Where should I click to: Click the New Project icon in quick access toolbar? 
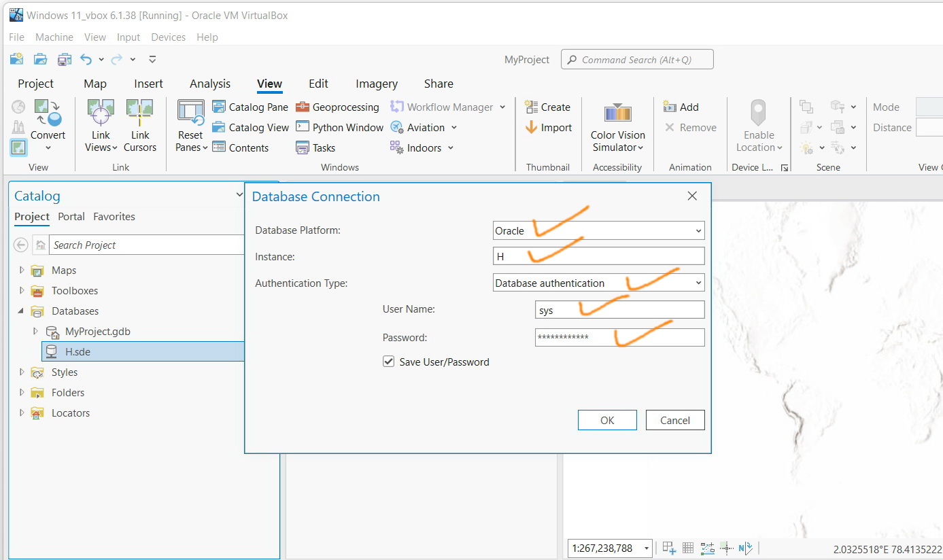(17, 59)
